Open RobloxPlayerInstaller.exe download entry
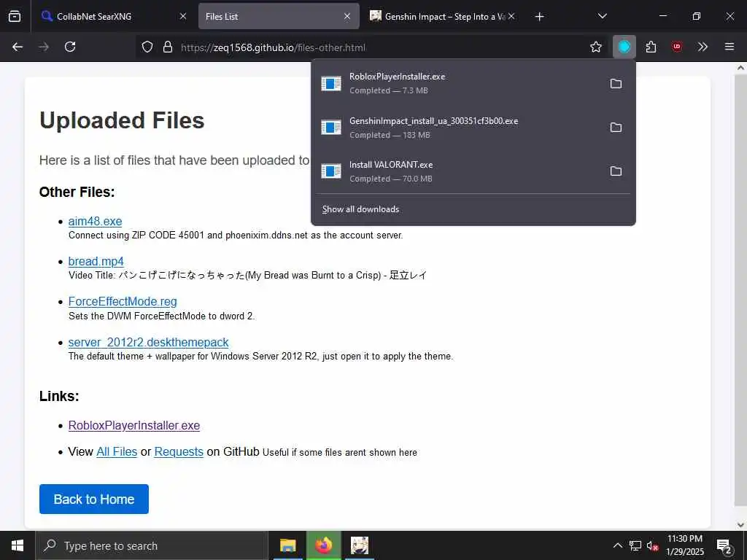 tap(457, 83)
